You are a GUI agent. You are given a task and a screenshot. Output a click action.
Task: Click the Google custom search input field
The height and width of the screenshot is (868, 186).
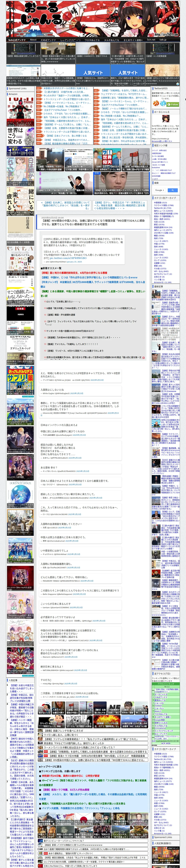(159, 190)
